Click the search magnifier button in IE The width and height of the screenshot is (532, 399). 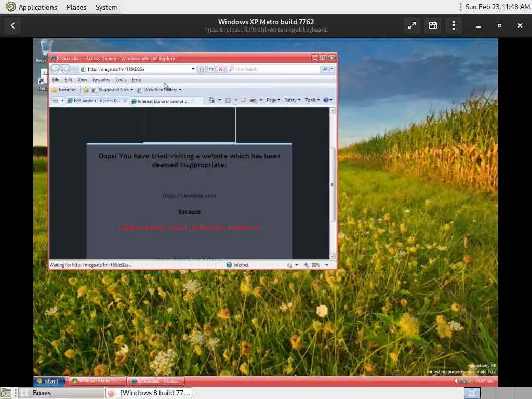click(325, 69)
